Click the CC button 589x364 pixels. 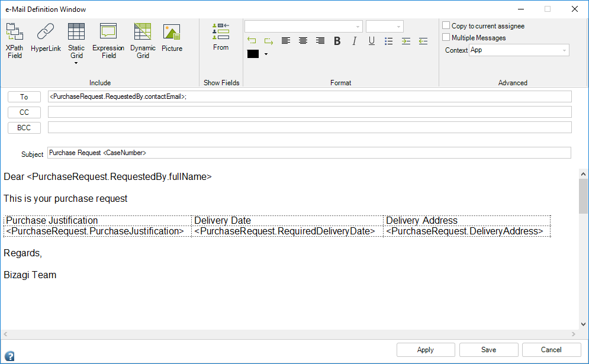(x=24, y=112)
